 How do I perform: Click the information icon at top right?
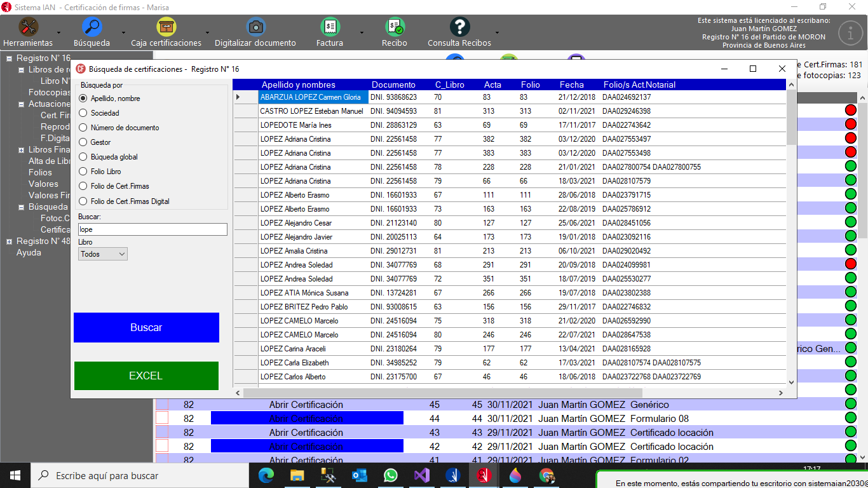[850, 33]
